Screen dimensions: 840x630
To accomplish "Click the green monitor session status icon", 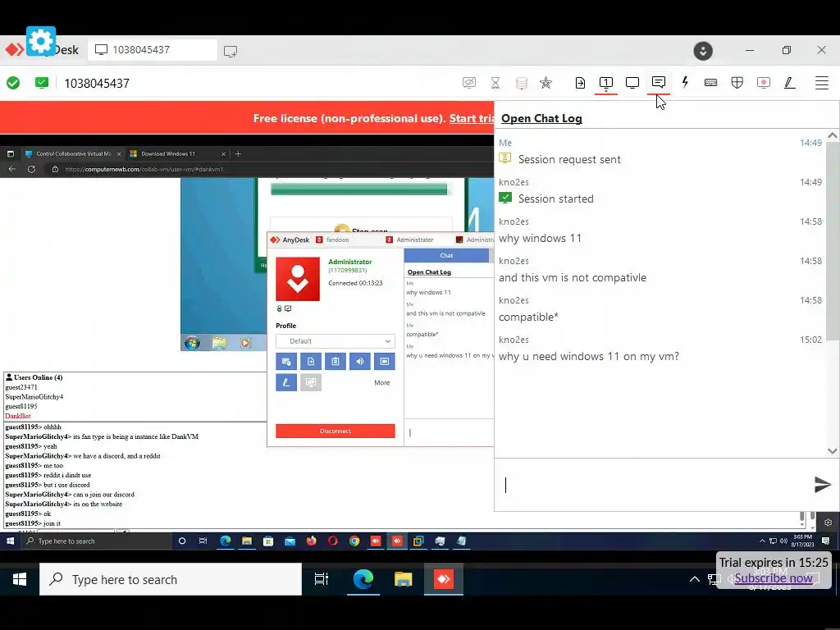I will [x=42, y=83].
